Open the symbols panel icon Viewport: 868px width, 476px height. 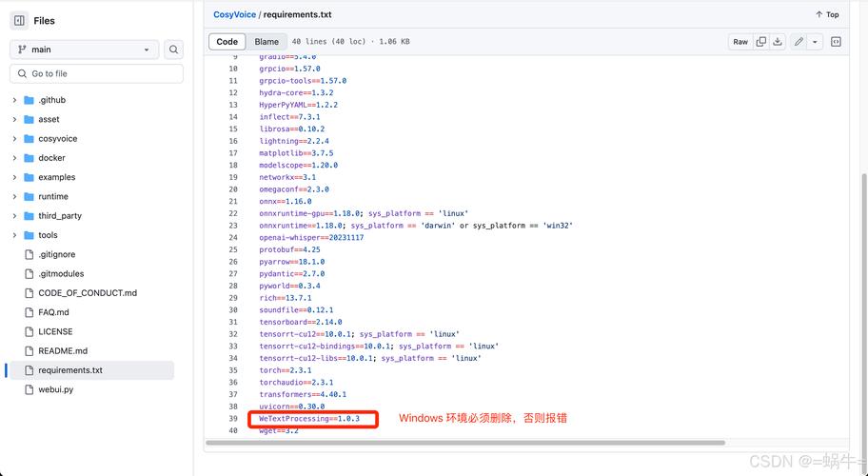tap(836, 42)
